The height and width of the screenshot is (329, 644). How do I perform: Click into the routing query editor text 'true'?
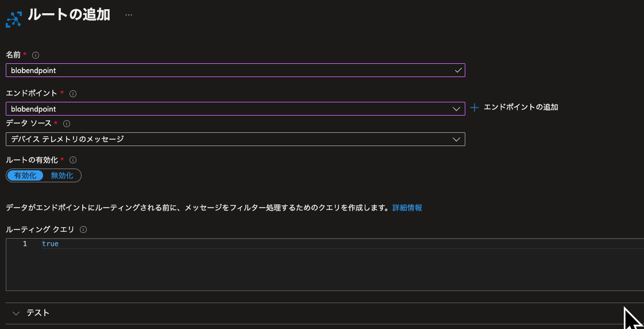point(50,244)
